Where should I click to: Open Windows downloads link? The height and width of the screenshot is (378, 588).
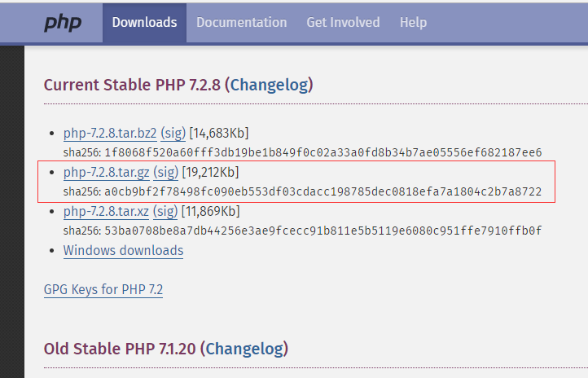point(123,250)
